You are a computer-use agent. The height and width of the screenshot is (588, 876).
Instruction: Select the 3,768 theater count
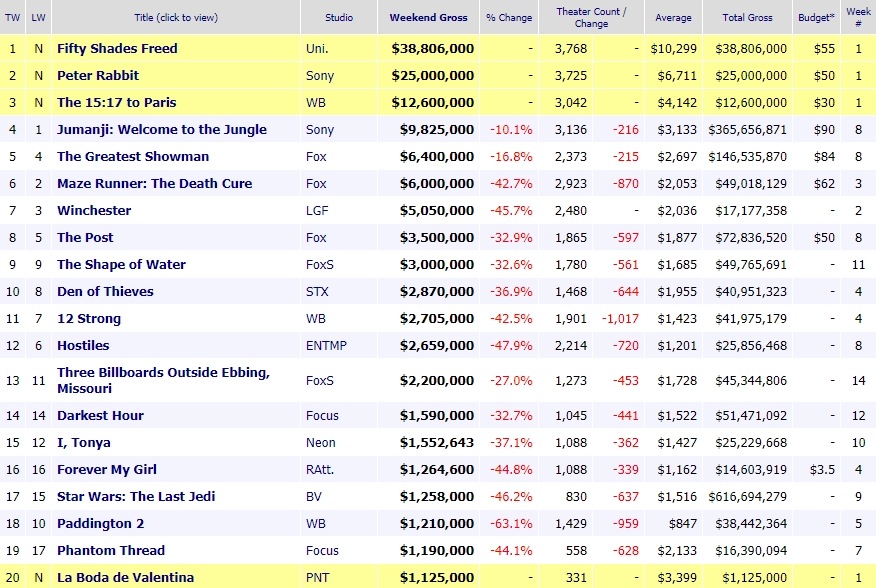click(x=570, y=49)
